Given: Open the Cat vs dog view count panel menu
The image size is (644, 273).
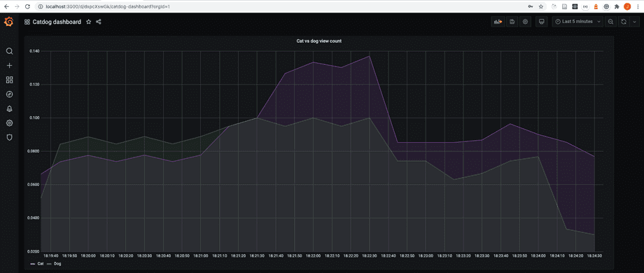Looking at the screenshot, I should coord(318,41).
